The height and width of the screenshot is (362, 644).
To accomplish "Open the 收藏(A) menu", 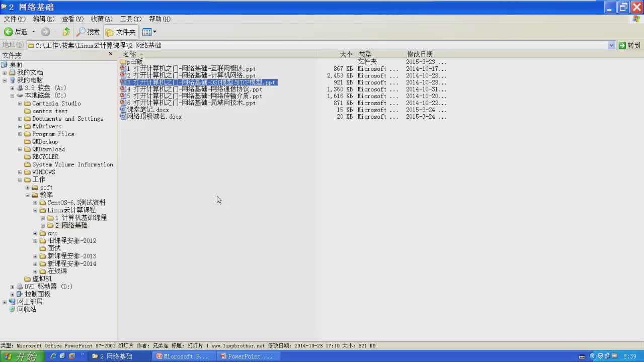I will 102,19.
